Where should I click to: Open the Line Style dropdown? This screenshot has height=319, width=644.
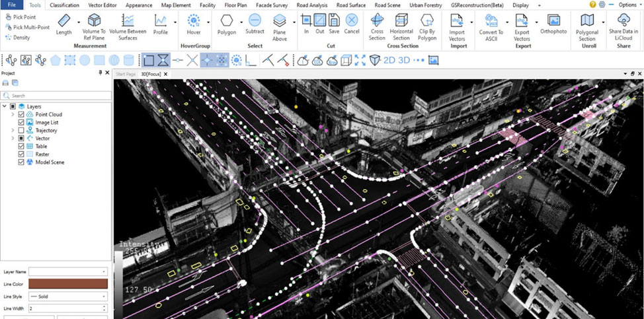pos(67,297)
